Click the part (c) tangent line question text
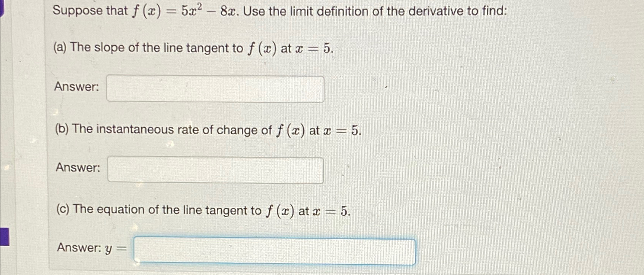Viewport: 644px width, 275px height. click(x=202, y=210)
